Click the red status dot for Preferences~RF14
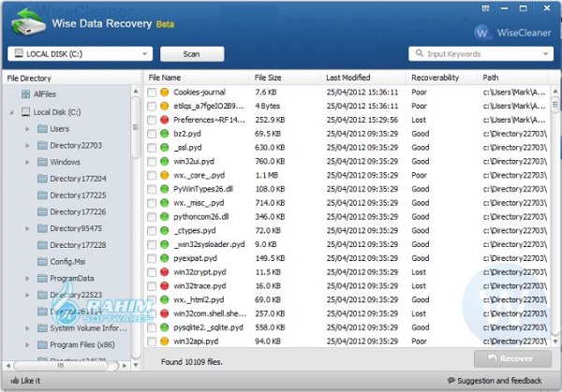Screen dimensions: 562x392 coord(164,120)
